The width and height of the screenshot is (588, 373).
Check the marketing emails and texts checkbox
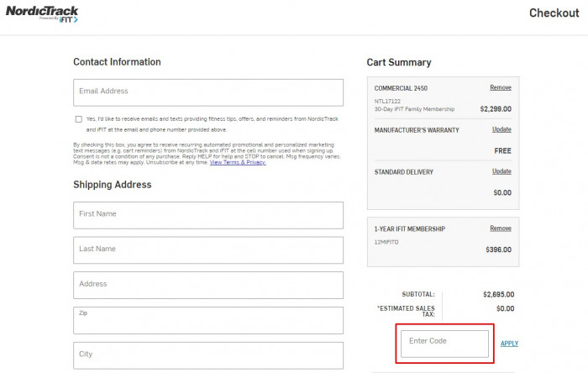point(78,119)
